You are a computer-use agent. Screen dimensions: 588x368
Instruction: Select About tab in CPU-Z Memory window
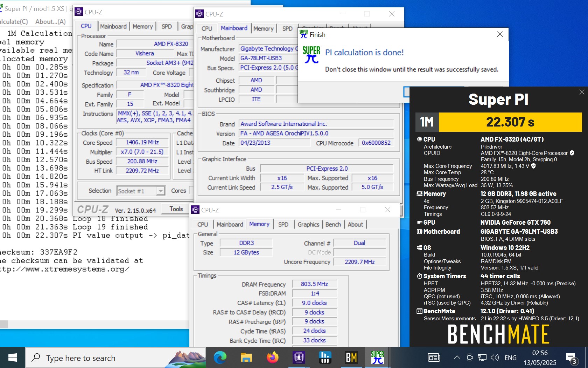pyautogui.click(x=355, y=224)
